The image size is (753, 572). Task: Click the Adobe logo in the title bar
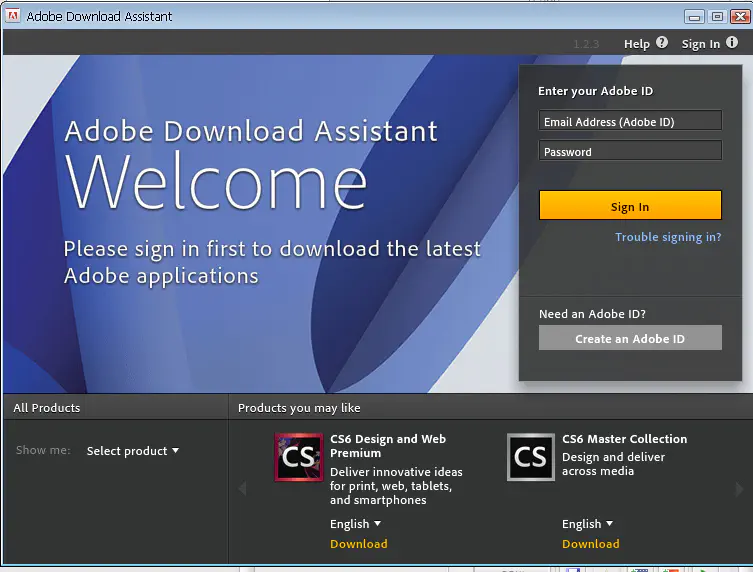[x=13, y=16]
